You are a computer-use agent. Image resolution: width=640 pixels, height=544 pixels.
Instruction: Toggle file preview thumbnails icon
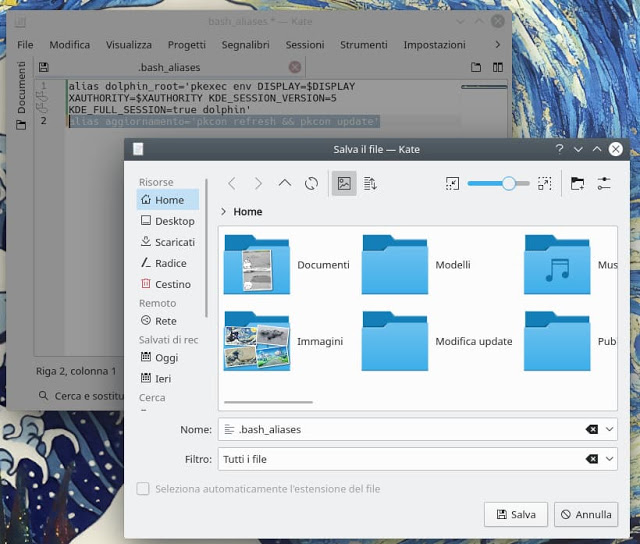[344, 184]
